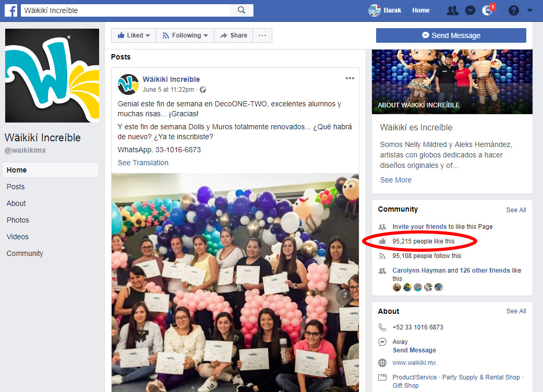Select Photos in left sidebar

click(x=18, y=220)
